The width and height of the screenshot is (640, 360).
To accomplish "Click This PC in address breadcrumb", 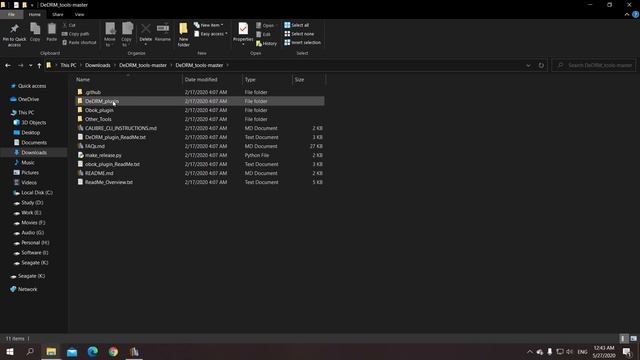I will pos(68,65).
